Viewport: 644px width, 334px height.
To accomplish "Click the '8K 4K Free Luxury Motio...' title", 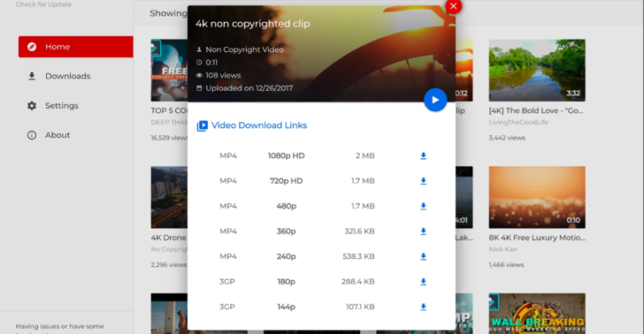I will click(537, 238).
